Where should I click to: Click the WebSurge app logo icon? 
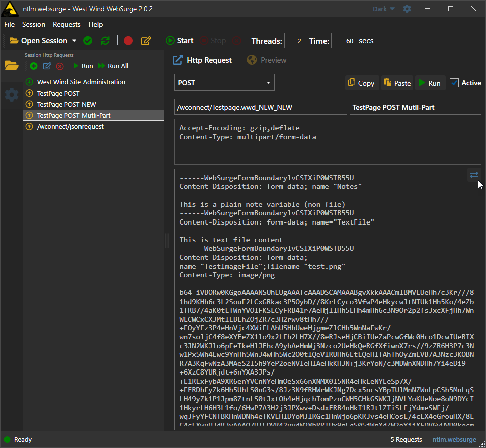10,9
